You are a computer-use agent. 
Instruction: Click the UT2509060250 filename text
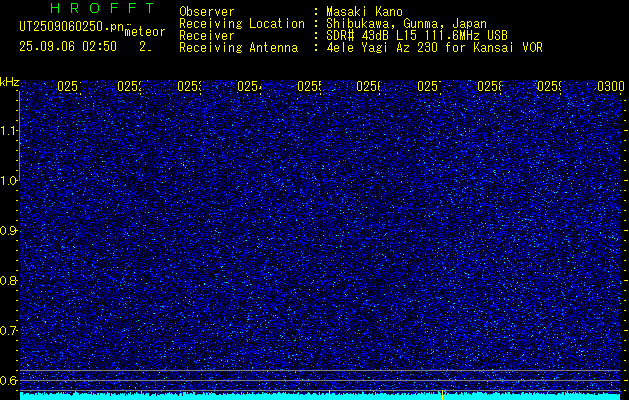(x=71, y=27)
